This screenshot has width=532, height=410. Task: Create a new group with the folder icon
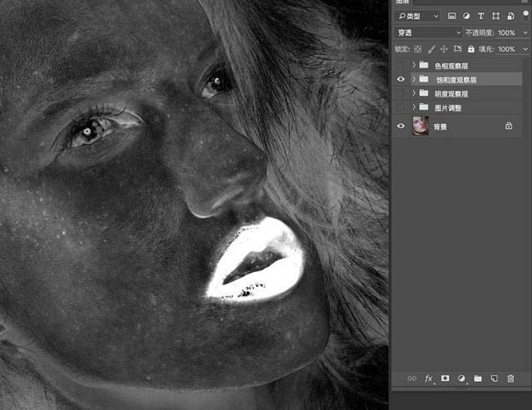point(478,378)
